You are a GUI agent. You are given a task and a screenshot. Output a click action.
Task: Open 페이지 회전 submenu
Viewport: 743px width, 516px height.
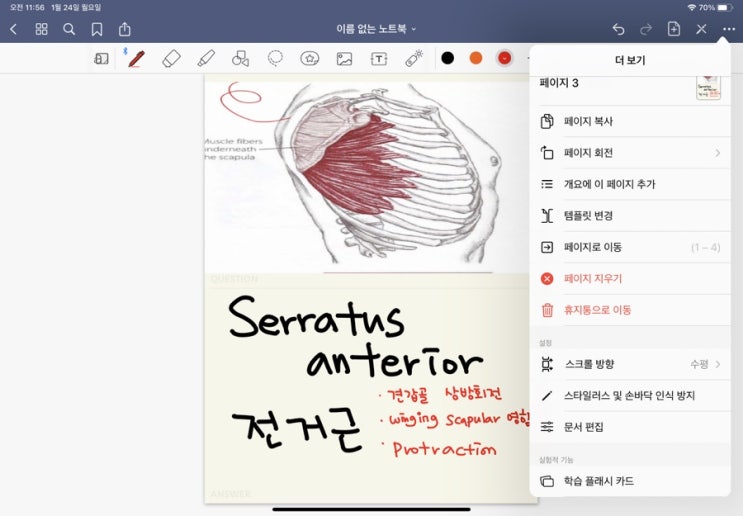pyautogui.click(x=630, y=153)
